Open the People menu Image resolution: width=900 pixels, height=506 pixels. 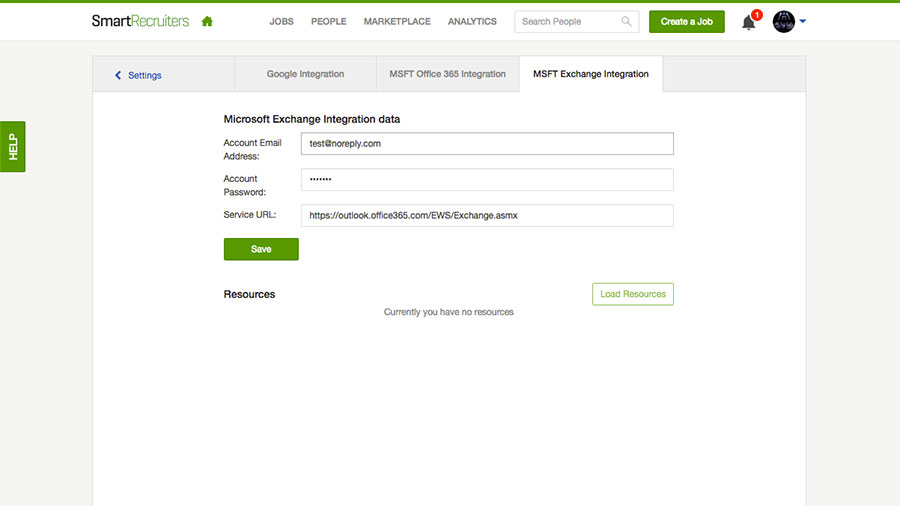328,21
